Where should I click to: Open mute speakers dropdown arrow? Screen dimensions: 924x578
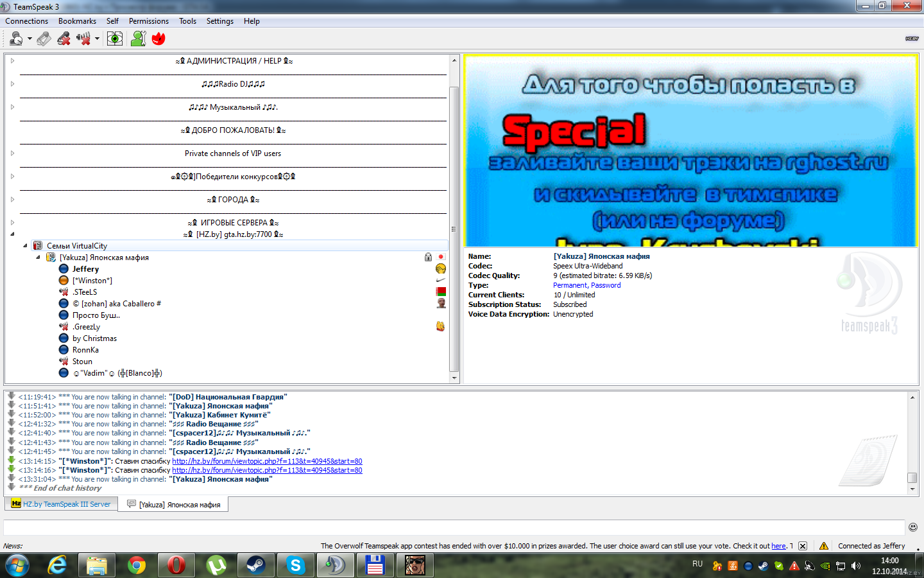click(97, 39)
